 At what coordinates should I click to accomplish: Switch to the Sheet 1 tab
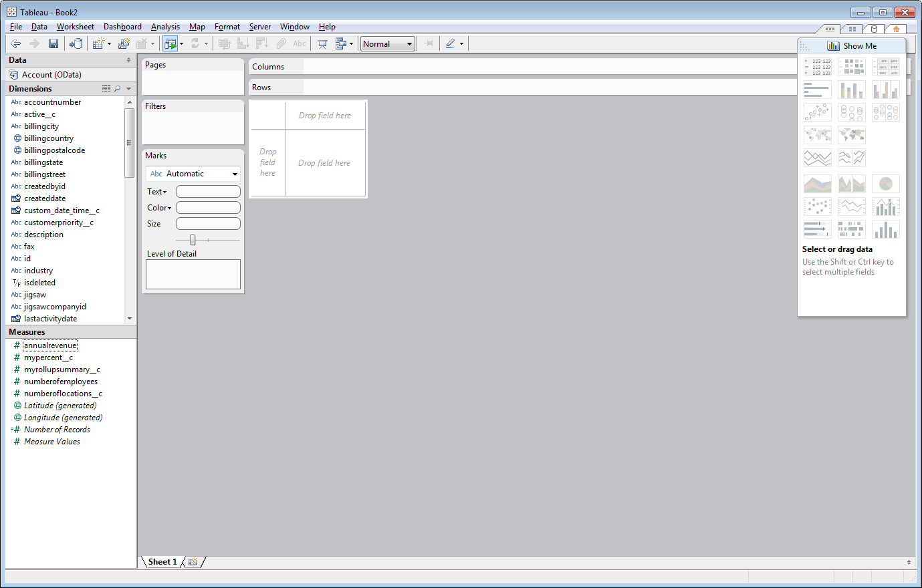[x=161, y=562]
